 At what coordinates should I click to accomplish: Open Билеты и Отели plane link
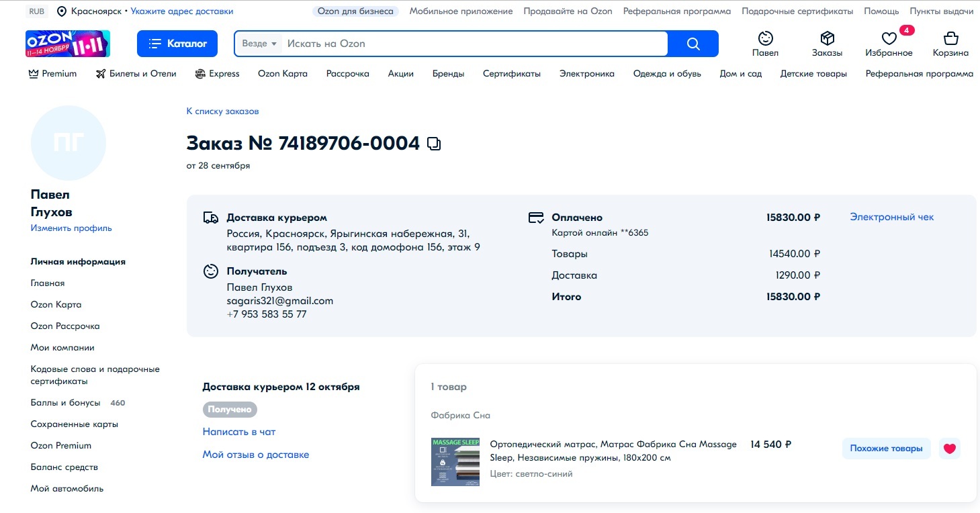[136, 74]
